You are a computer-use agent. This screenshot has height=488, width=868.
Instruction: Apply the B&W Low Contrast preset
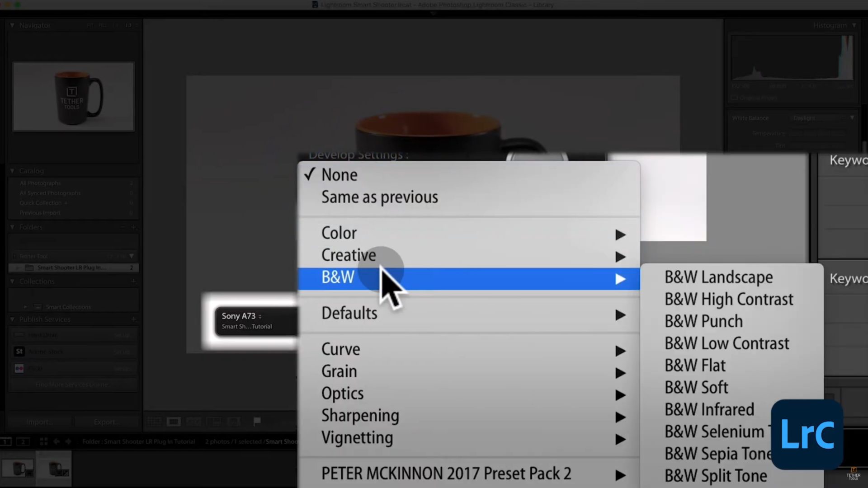(x=732, y=343)
